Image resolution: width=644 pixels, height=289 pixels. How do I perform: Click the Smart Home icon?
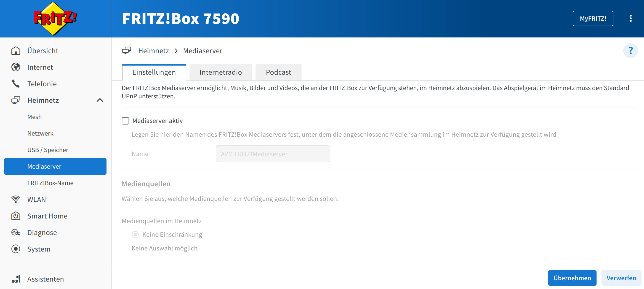point(16,216)
